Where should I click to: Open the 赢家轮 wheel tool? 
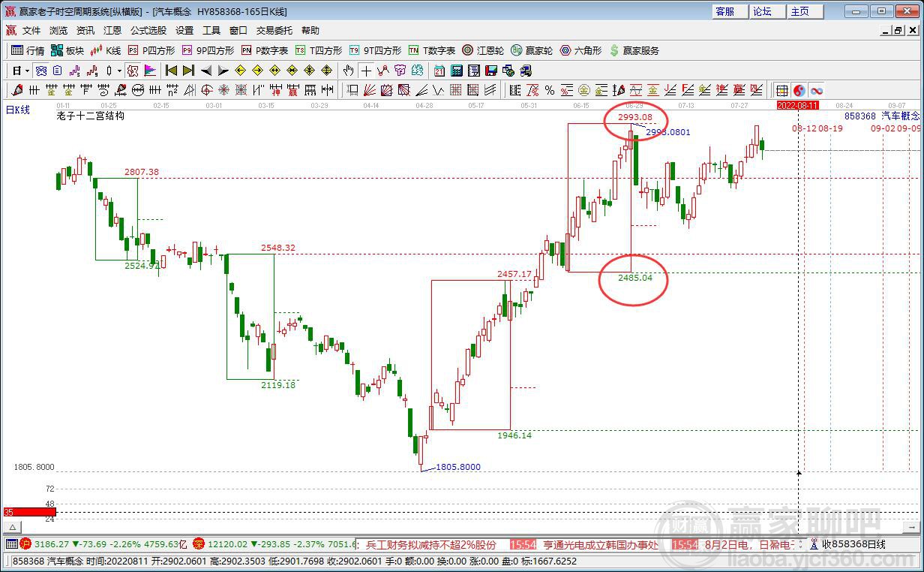[532, 50]
